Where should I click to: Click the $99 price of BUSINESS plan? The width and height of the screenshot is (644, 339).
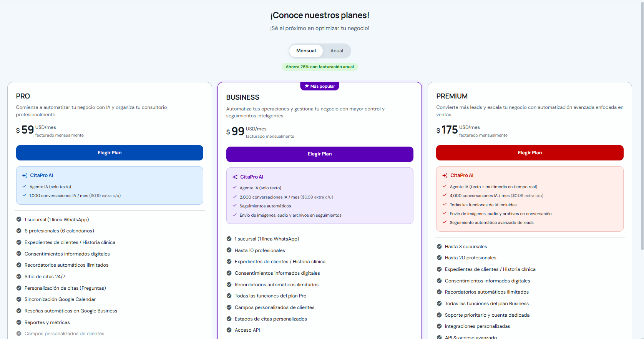click(x=235, y=132)
